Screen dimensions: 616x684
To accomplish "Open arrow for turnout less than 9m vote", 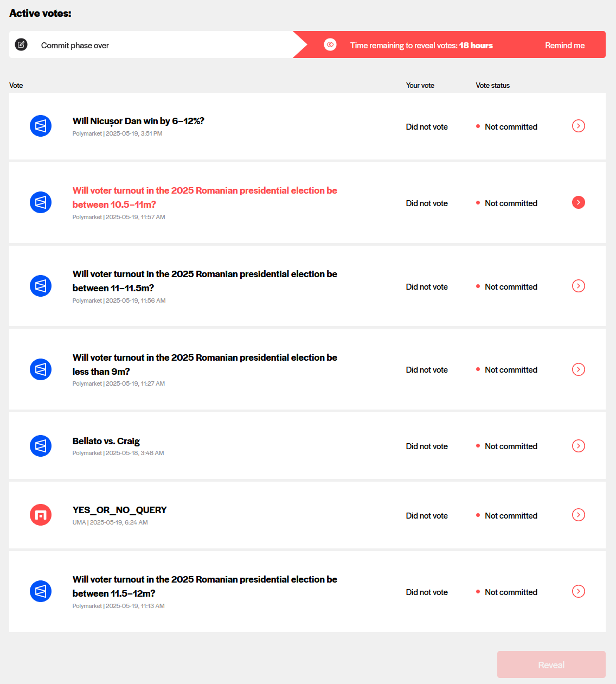I will coord(579,369).
